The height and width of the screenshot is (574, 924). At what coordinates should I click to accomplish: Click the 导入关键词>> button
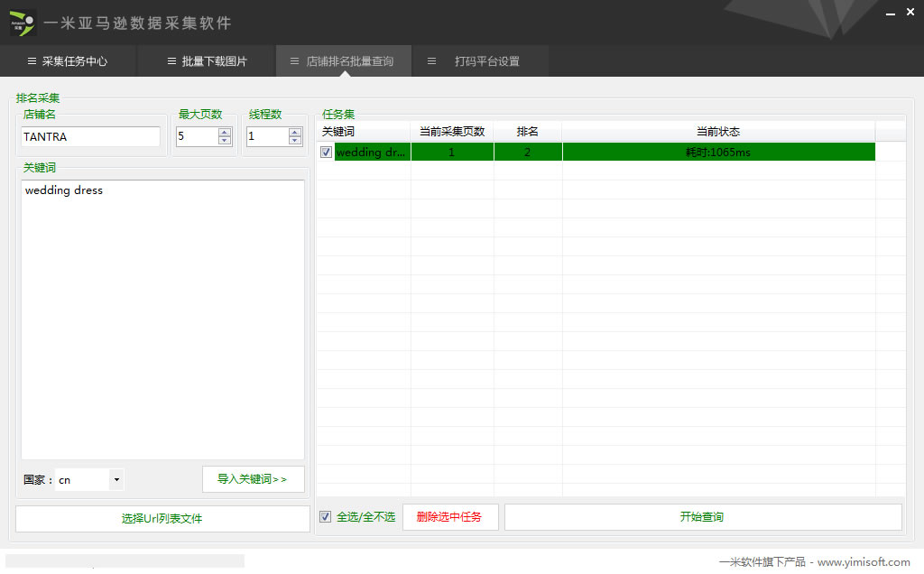pyautogui.click(x=253, y=479)
